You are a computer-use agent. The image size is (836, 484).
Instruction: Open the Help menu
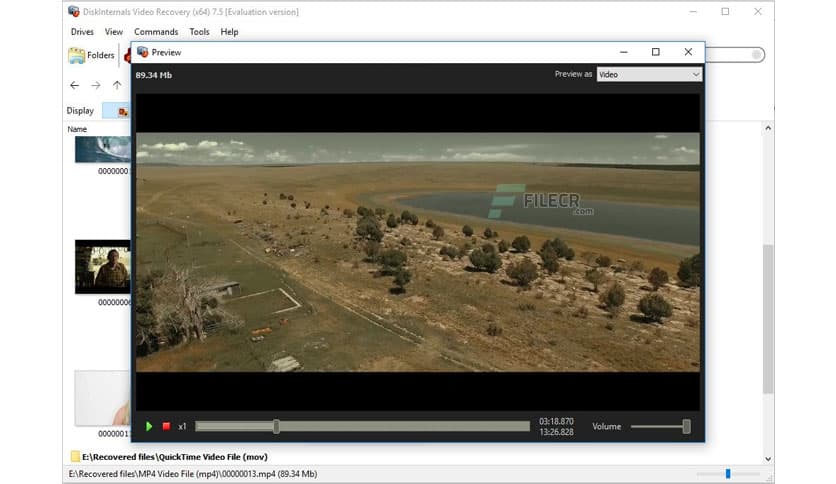pyautogui.click(x=229, y=32)
